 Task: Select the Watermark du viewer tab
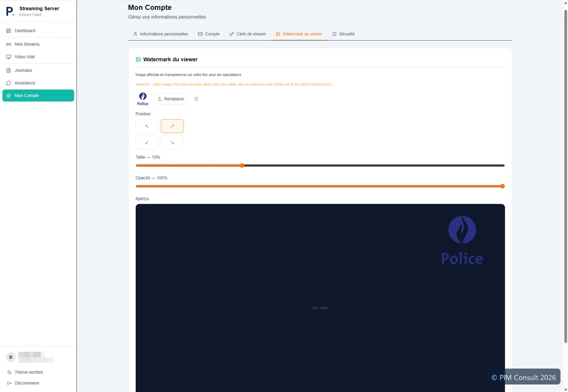coord(299,34)
